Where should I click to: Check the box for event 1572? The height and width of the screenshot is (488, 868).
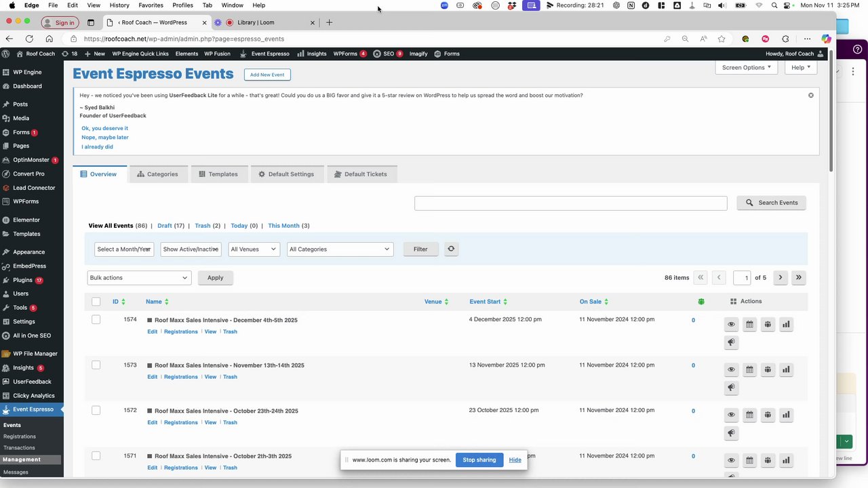coord(96,411)
